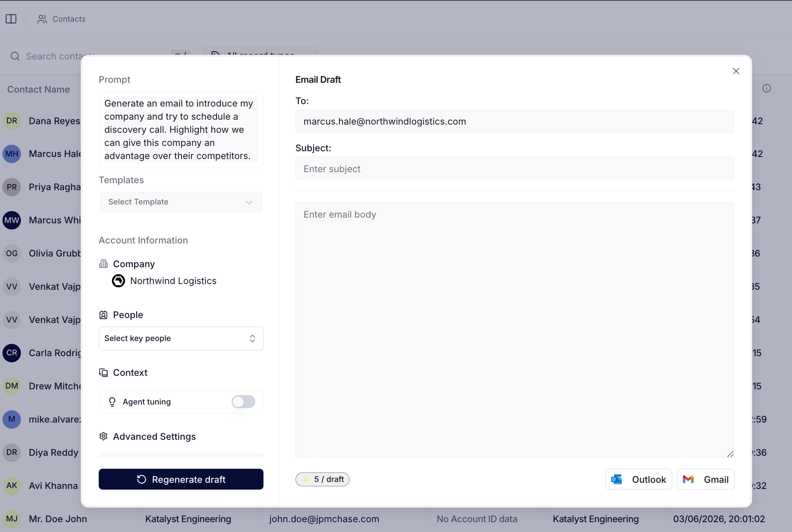This screenshot has height=532, width=792.
Task: Click the To email address field
Action: point(514,121)
